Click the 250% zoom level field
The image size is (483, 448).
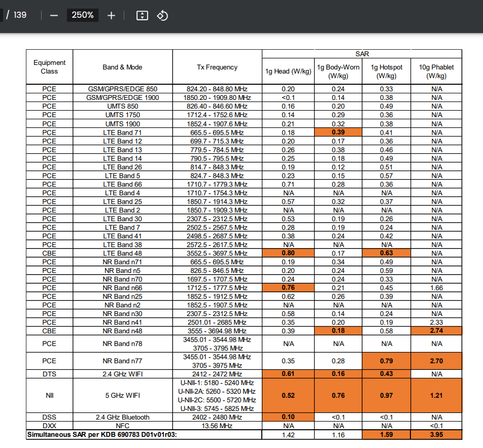pyautogui.click(x=83, y=15)
